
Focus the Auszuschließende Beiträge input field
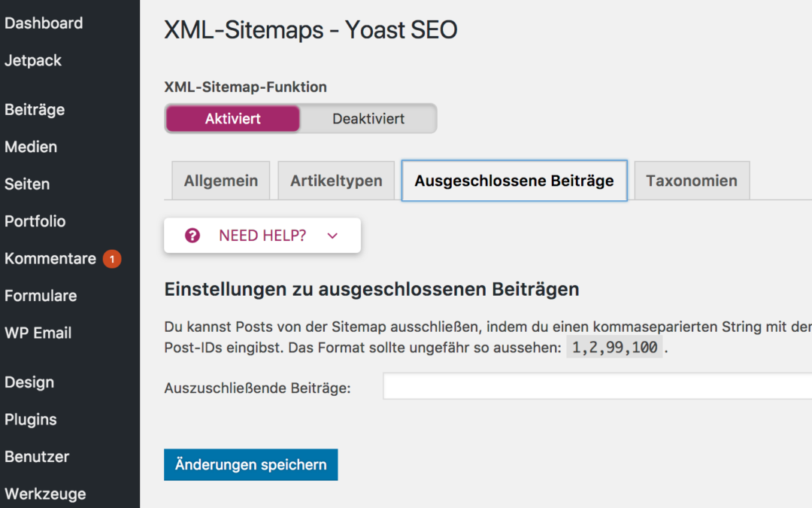tap(598, 386)
